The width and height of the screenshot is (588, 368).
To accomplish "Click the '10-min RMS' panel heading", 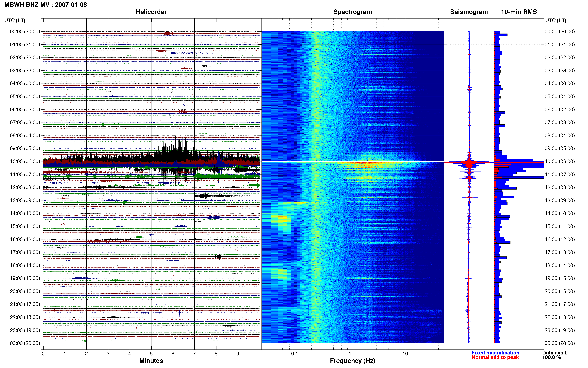I will tap(519, 12).
